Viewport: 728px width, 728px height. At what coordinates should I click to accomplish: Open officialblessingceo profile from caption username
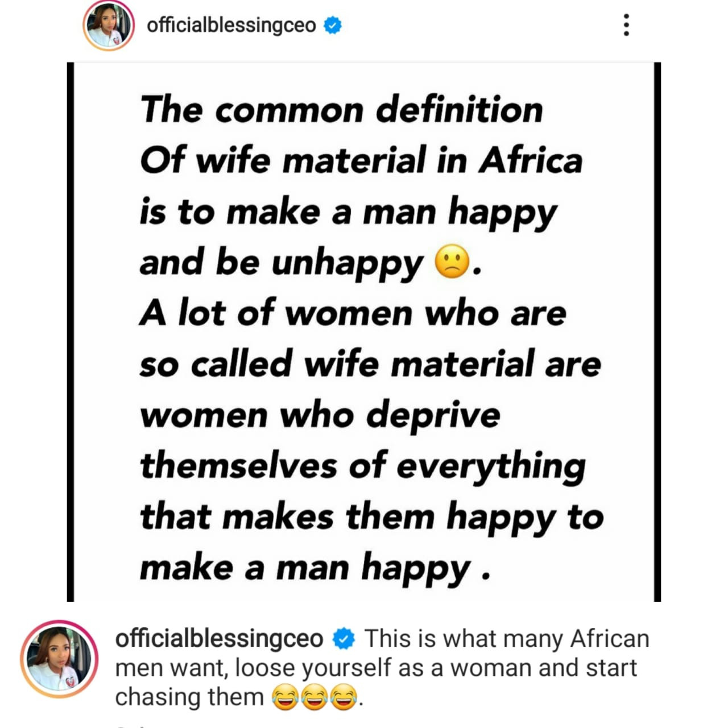tap(219, 639)
